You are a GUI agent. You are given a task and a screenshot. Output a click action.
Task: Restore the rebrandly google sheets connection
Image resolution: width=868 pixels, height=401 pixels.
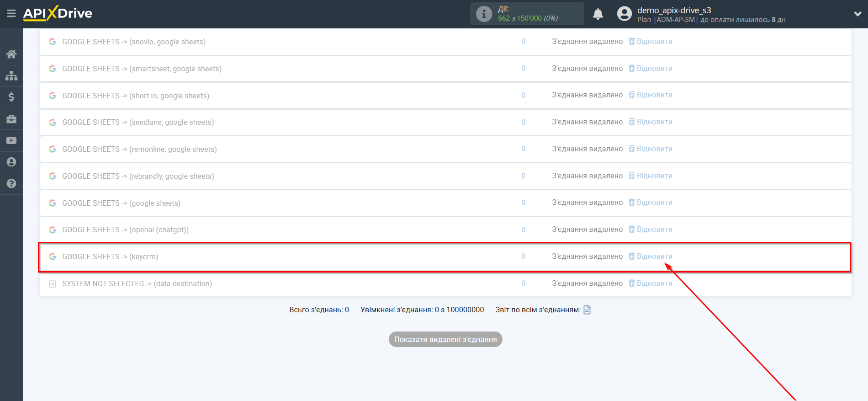click(651, 176)
